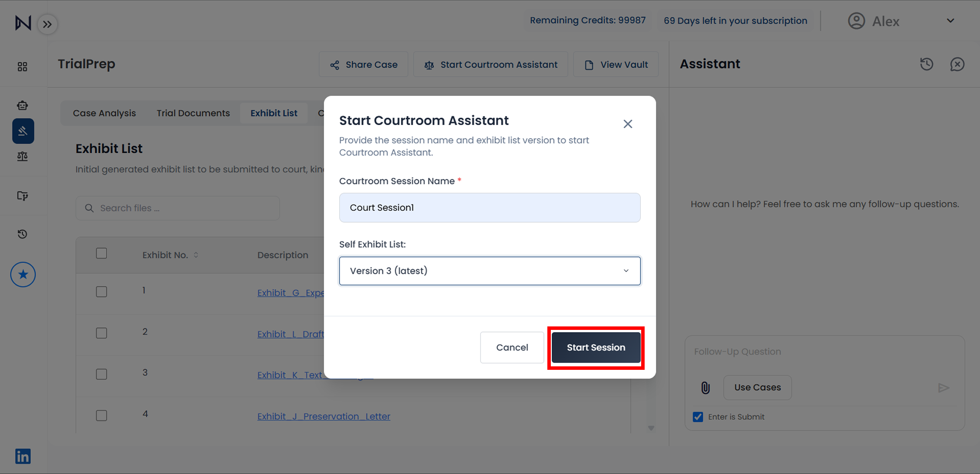Select the gavel TrialPrep sidebar icon
The width and height of the screenshot is (980, 474).
click(x=23, y=131)
